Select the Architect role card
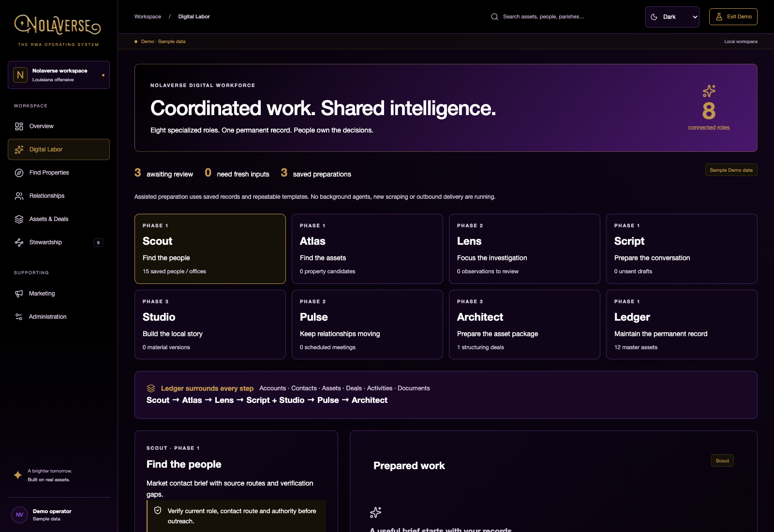 (524, 325)
